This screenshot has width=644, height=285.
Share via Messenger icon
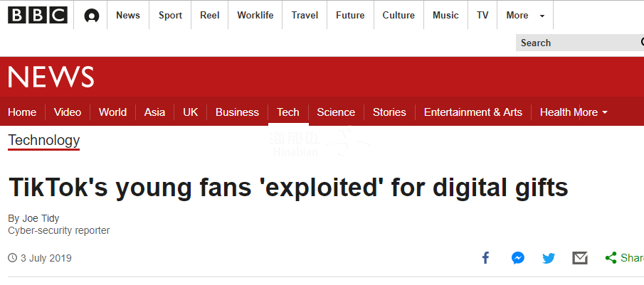click(518, 258)
